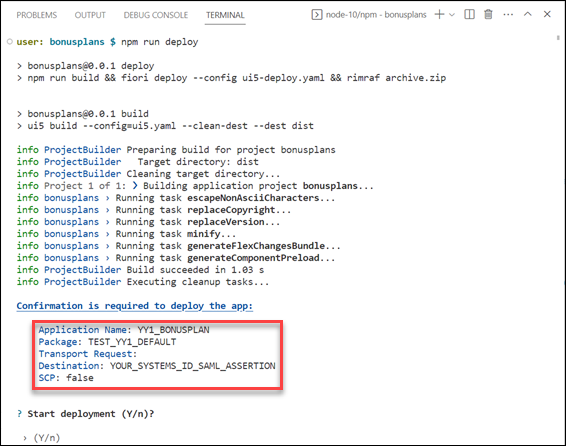
Task: Click the (Y/n) input line
Action: (41, 438)
